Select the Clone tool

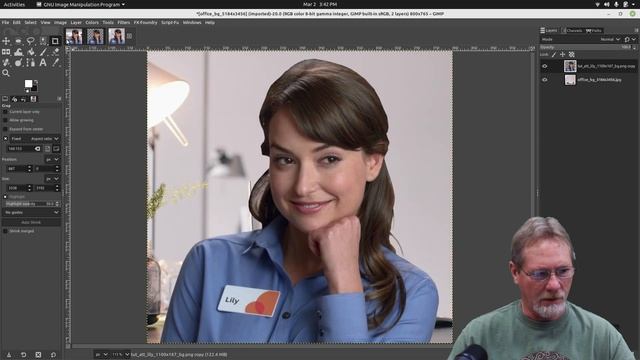(x=6, y=62)
